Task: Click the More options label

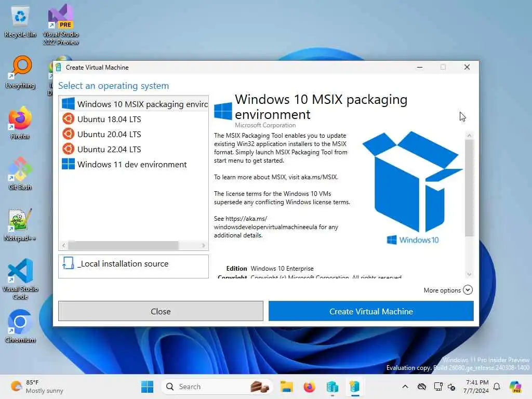Action: click(442, 290)
